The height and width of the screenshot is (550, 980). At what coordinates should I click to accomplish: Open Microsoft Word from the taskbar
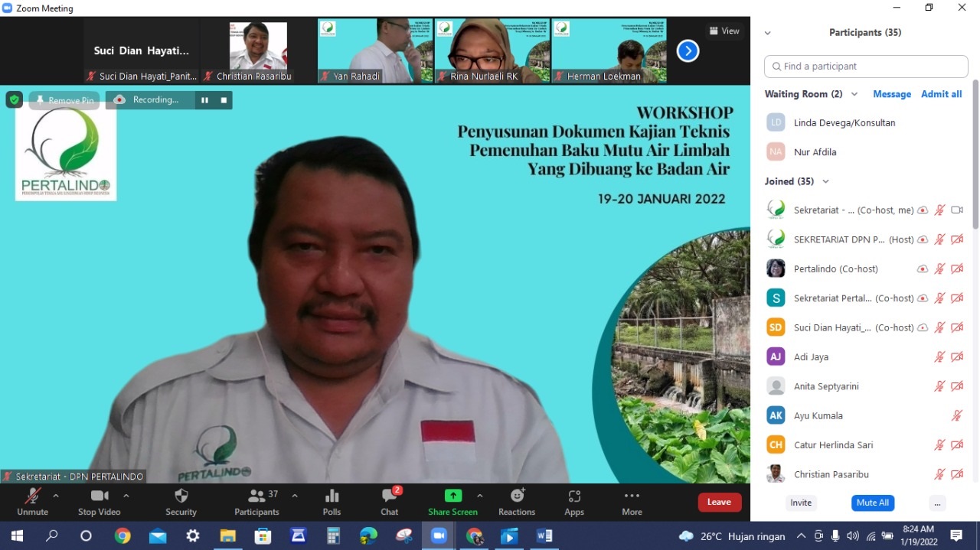pos(544,536)
